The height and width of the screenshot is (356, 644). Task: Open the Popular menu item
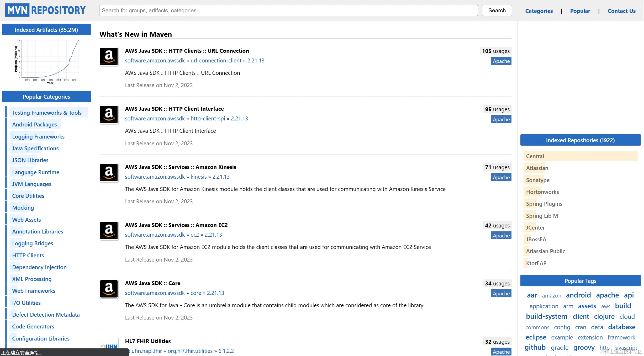580,11
